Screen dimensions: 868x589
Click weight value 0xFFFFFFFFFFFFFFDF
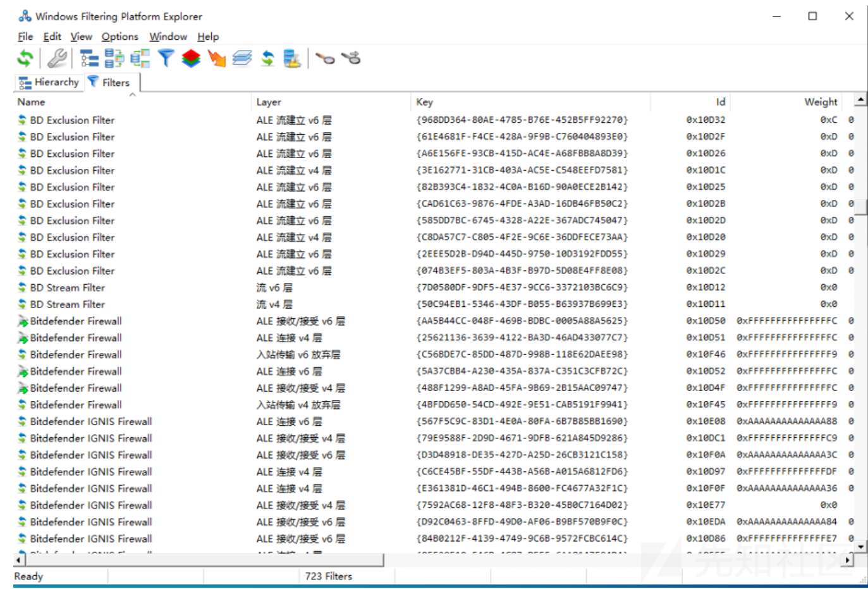786,472
